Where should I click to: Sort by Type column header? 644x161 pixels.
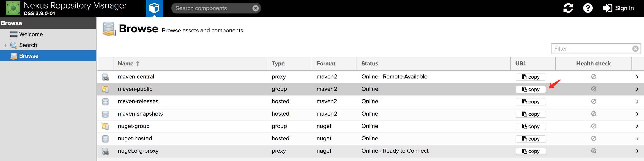[289, 64]
